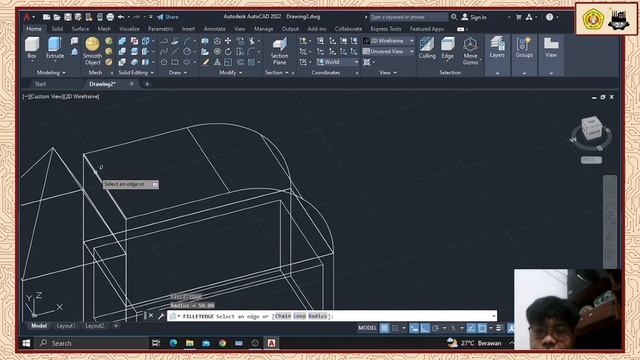
Task: Click the Help question mark icon
Action: pyautogui.click(x=549, y=17)
